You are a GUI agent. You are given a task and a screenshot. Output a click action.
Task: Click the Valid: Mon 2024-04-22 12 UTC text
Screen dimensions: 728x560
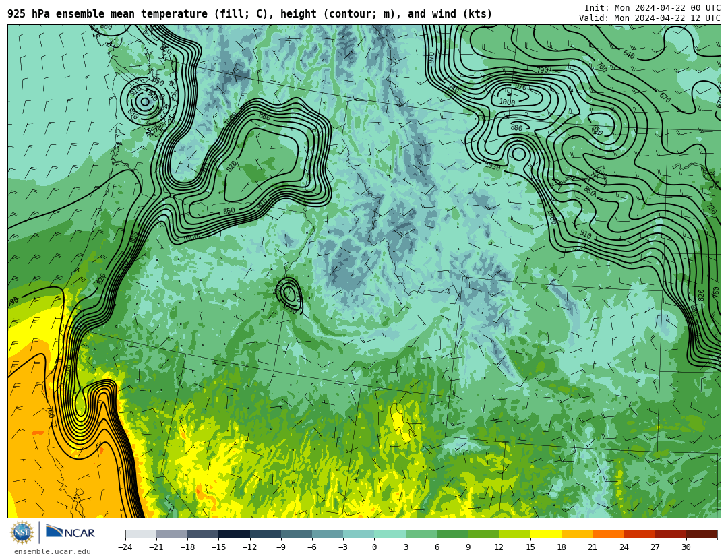[650, 18]
